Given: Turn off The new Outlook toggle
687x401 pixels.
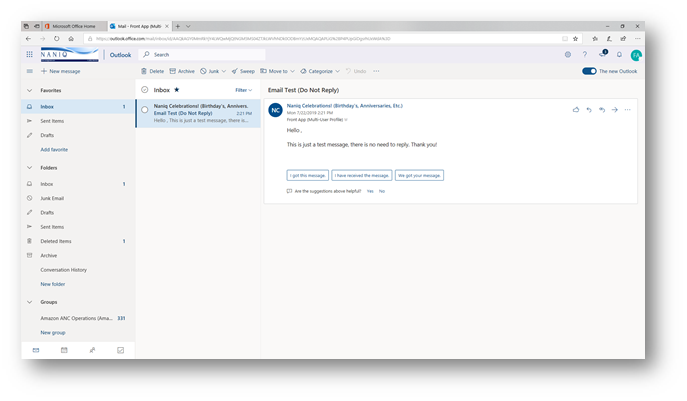Looking at the screenshot, I should coord(589,71).
